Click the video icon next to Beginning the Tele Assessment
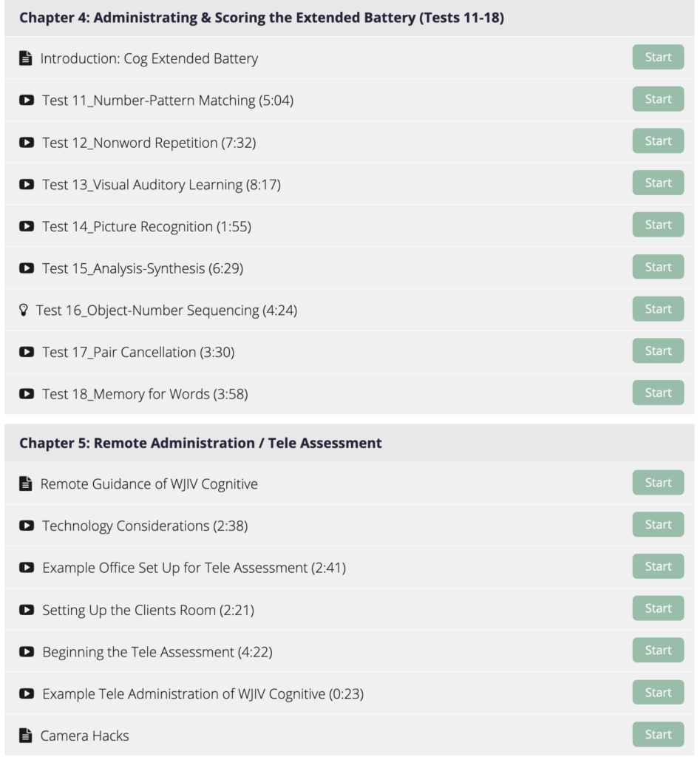This screenshot has width=700, height=757. click(x=27, y=652)
